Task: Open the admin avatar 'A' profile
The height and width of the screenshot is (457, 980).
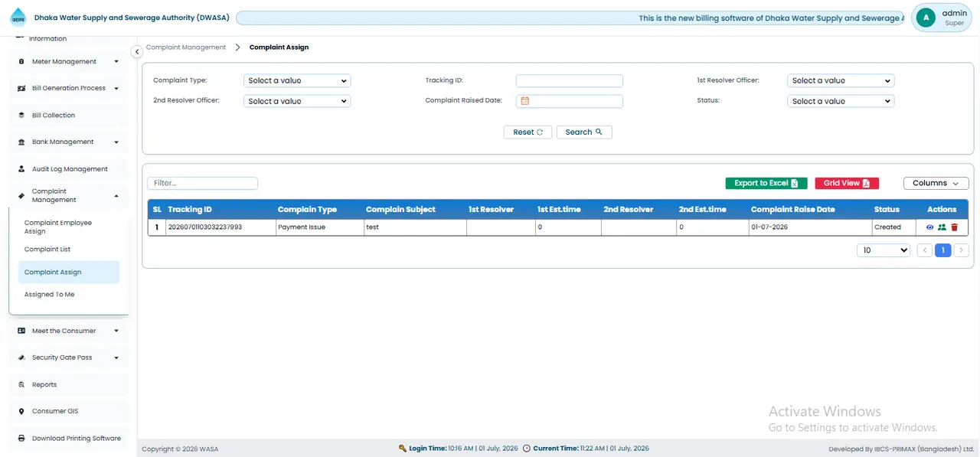Action: pos(926,18)
